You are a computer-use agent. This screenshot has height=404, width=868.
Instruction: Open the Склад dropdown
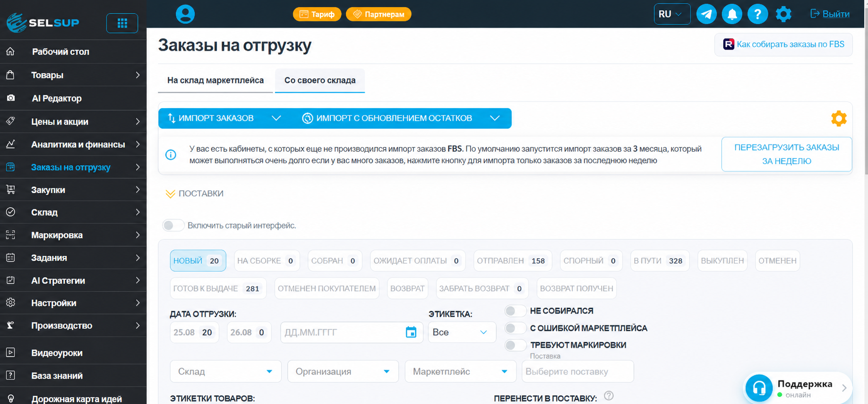(226, 371)
